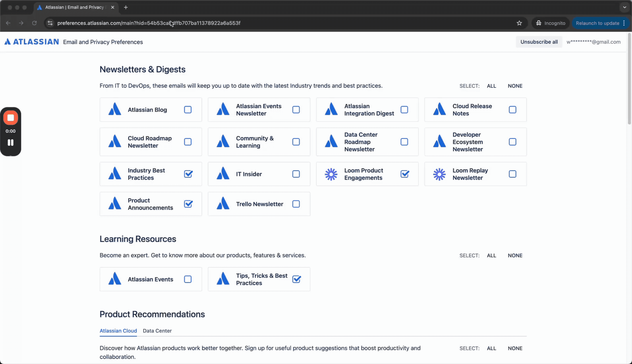Tick the Cloud Roadmap Newsletter checkbox

click(188, 142)
